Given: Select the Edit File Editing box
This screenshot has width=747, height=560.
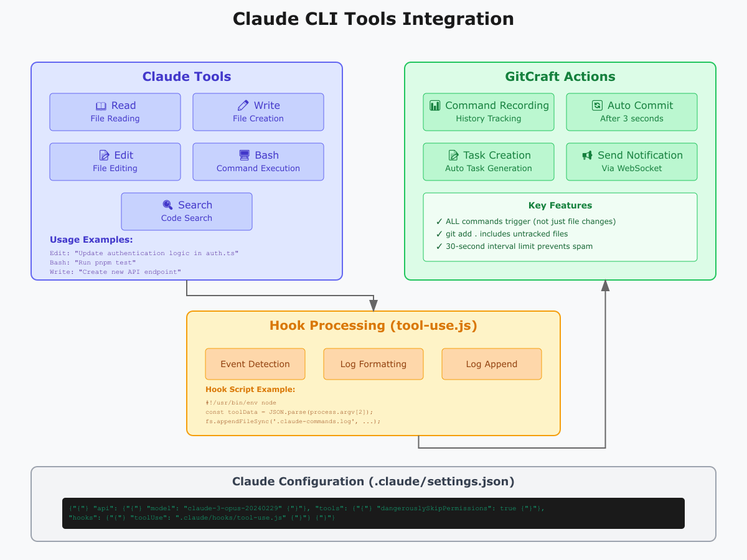Looking at the screenshot, I should point(115,162).
